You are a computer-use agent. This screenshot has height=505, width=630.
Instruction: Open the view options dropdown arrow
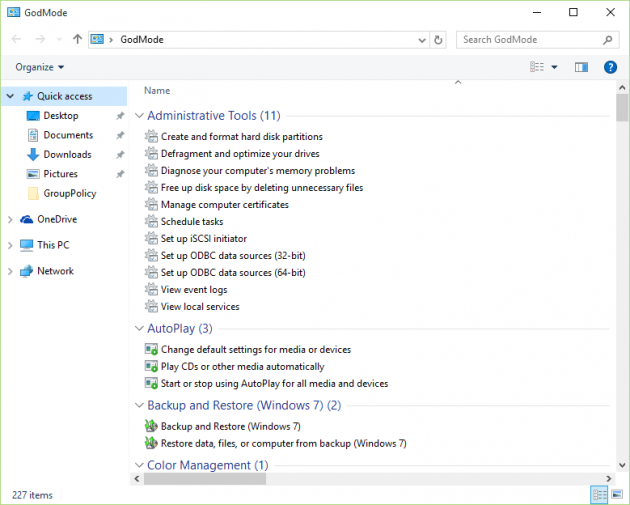554,67
